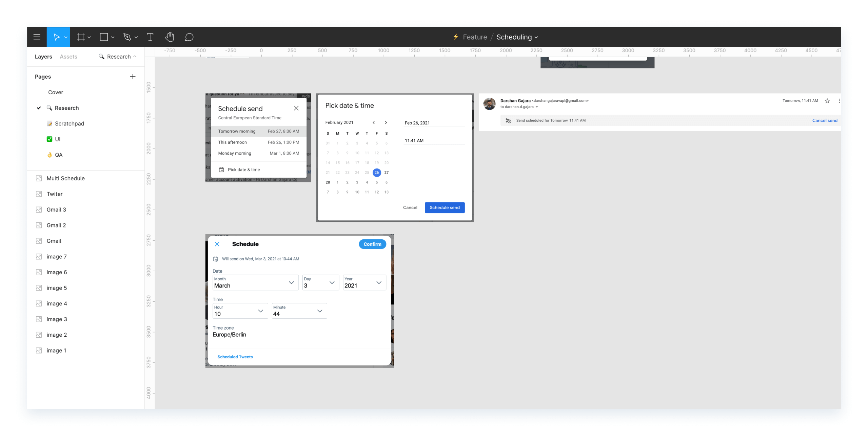Select the image 1 layer

click(56, 351)
